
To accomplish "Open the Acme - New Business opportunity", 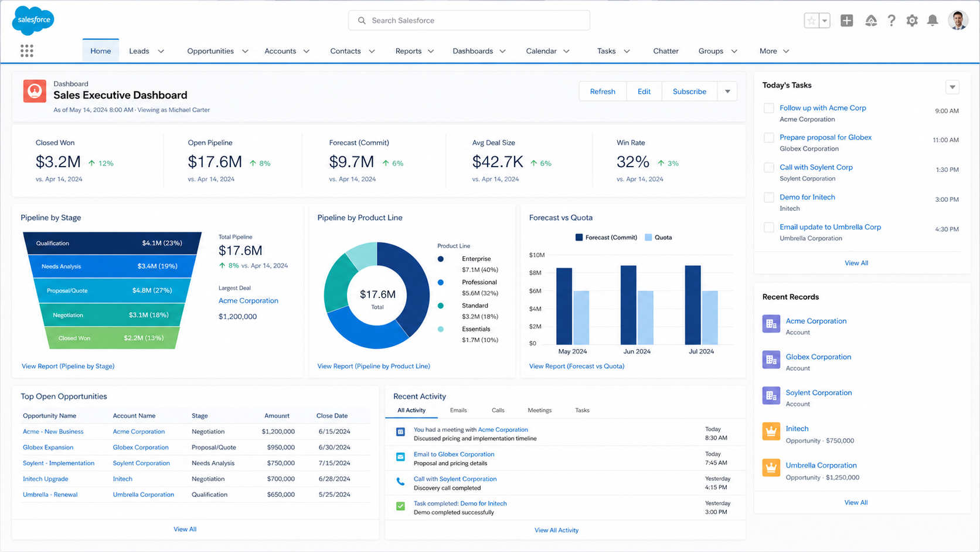I will pos(53,431).
